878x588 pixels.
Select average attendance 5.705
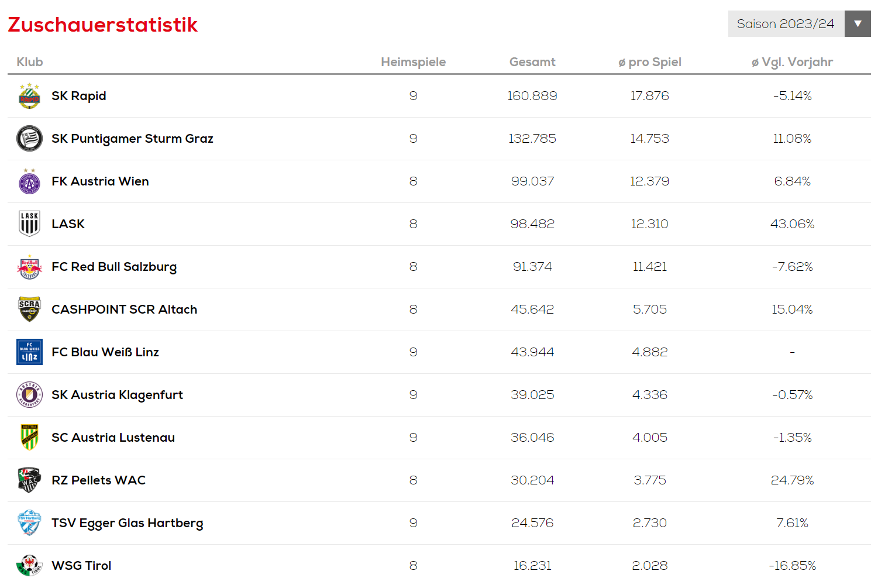[x=650, y=310]
